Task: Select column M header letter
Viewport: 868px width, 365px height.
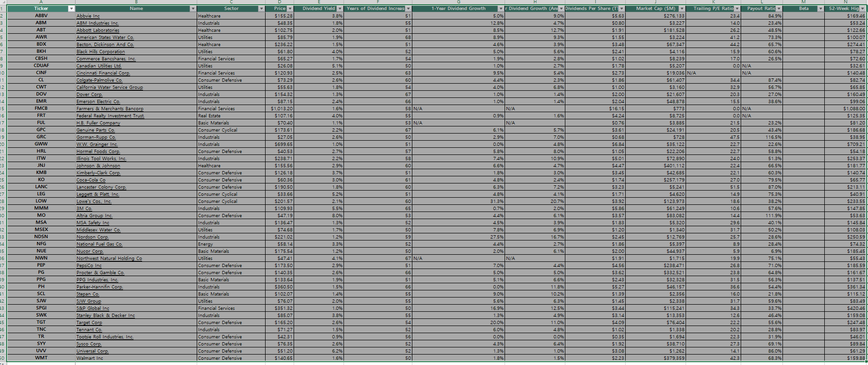Action: (x=804, y=2)
